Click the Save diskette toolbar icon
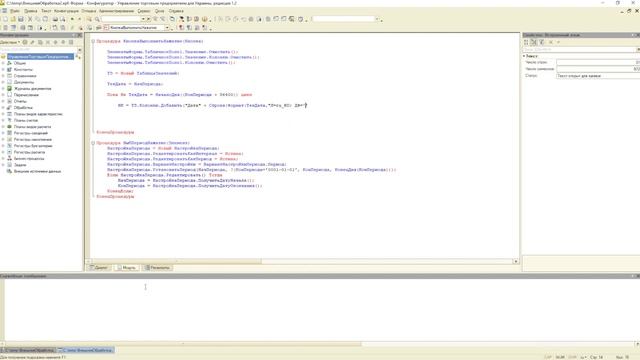 tap(21, 19)
